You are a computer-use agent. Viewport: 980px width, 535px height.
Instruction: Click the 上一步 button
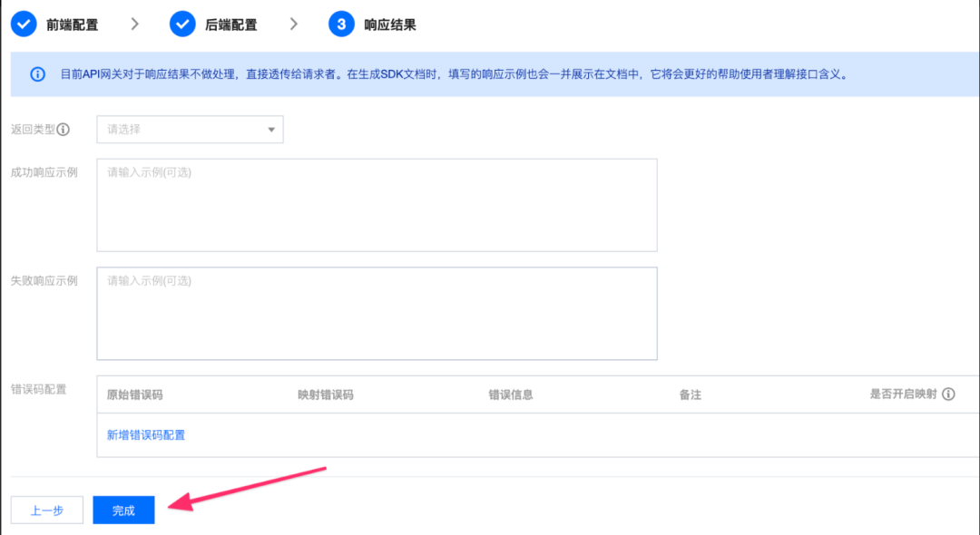point(47,511)
